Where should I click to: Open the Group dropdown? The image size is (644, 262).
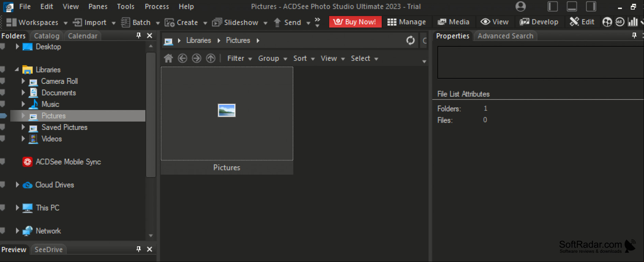click(x=273, y=59)
